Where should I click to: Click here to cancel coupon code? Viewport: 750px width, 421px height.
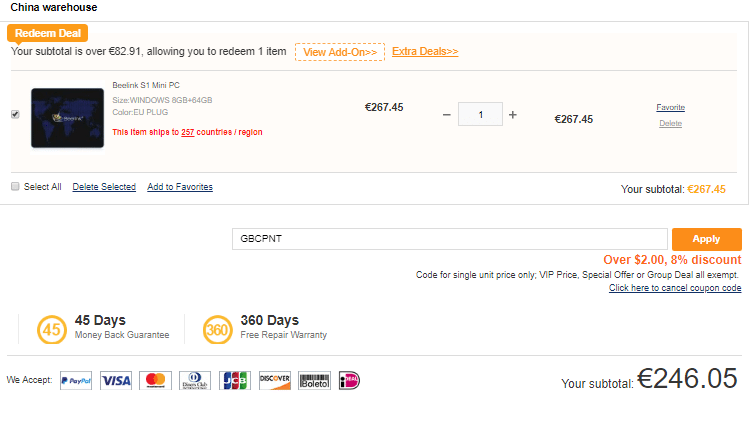pyautogui.click(x=675, y=288)
